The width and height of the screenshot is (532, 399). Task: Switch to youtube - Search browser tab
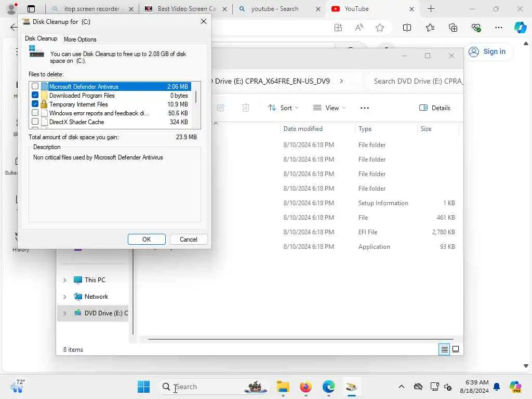tap(278, 9)
